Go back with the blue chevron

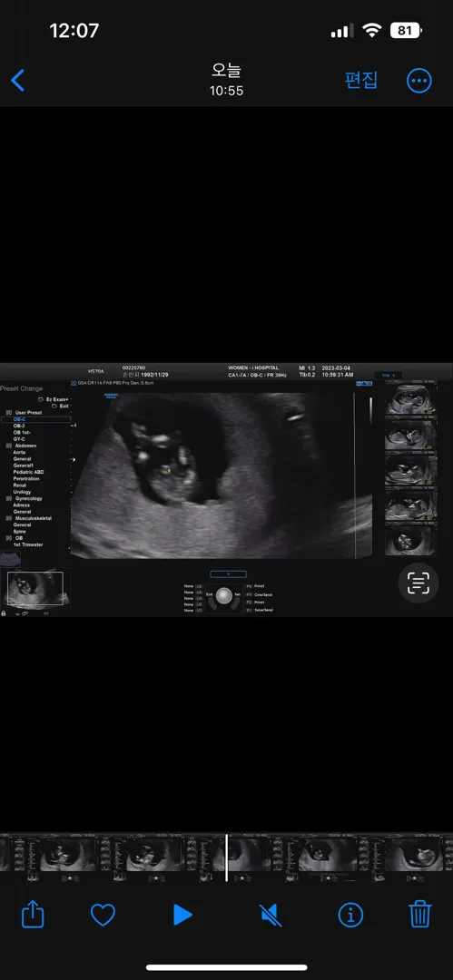(17, 81)
